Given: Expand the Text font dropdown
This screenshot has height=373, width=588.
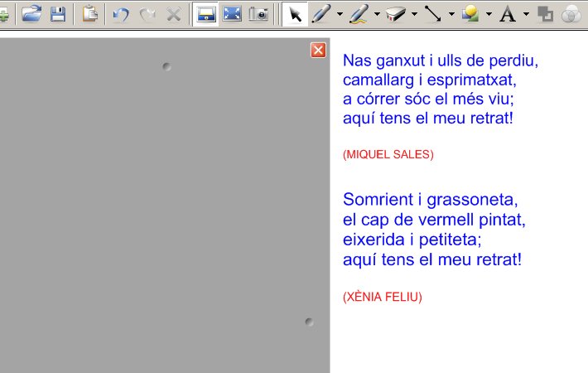Looking at the screenshot, I should pos(526,14).
